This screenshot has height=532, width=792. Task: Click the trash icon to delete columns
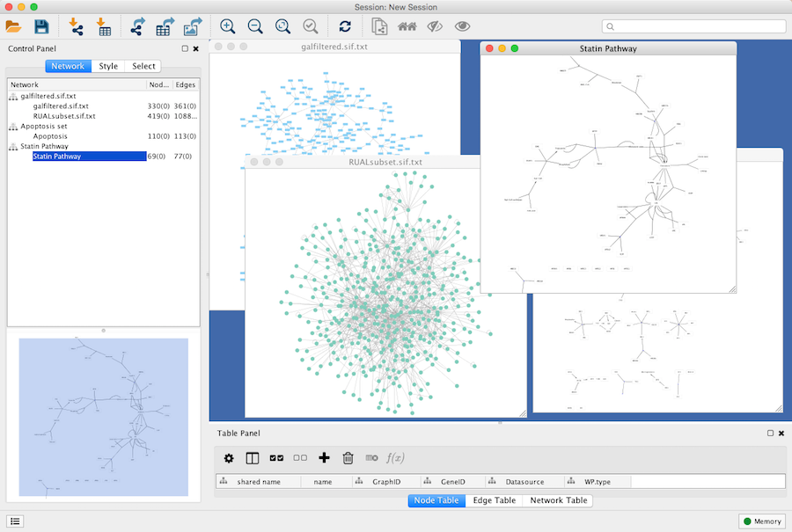click(x=348, y=458)
